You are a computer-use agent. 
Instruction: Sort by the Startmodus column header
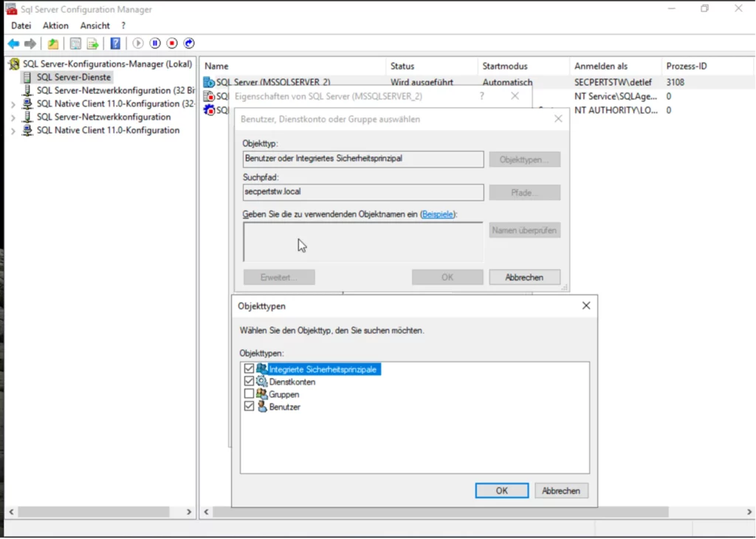(x=523, y=66)
